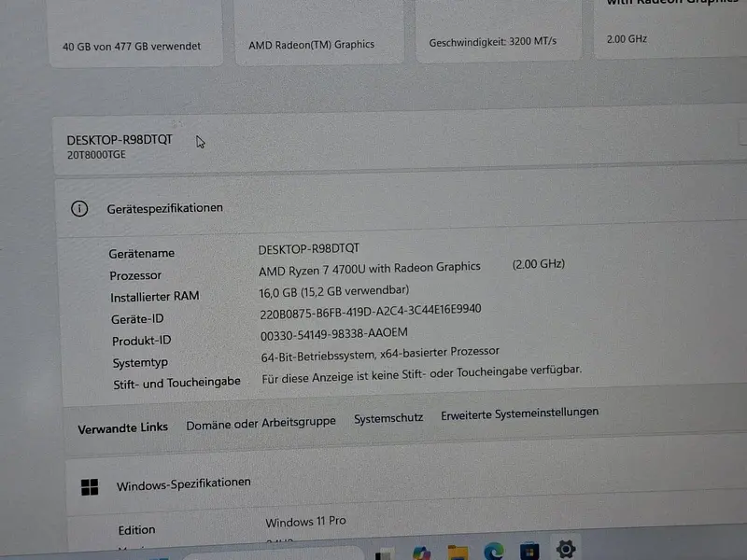
Task: Open the storage card showing 40 GB von 477 GB
Action: 135,33
